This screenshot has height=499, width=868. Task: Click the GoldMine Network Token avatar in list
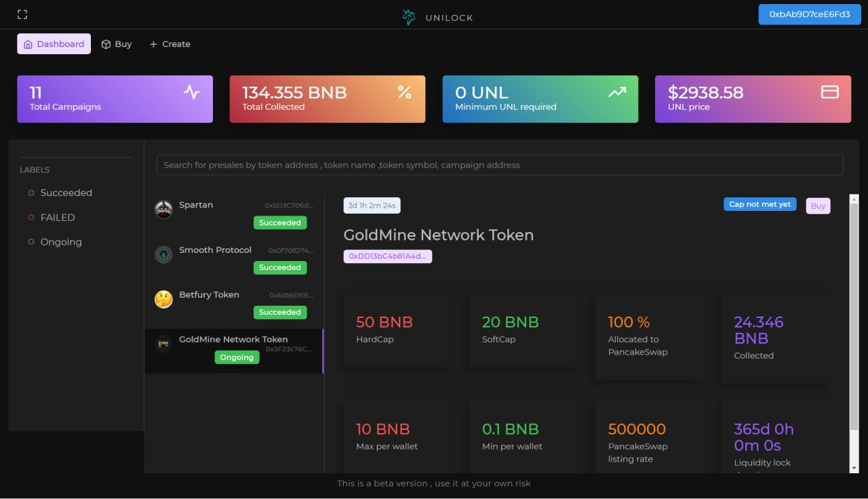tap(163, 344)
